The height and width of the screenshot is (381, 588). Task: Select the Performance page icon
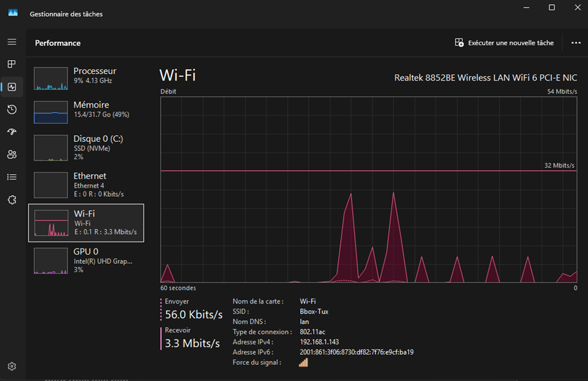click(x=12, y=87)
